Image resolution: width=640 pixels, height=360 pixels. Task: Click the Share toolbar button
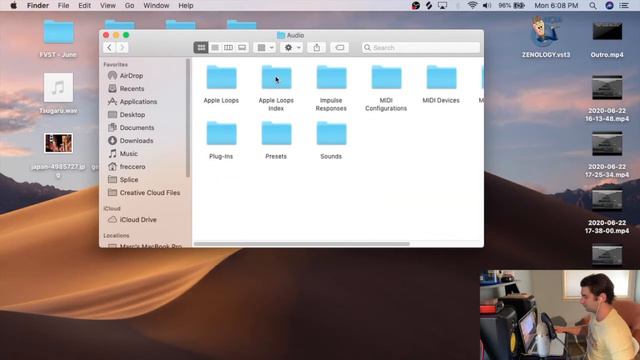coord(317,48)
